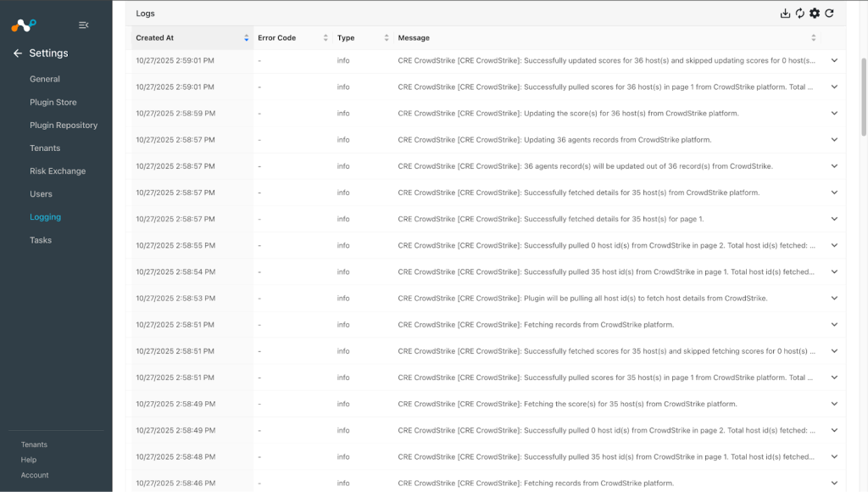Image resolution: width=868 pixels, height=492 pixels.
Task: Expand "36 agents record(s) will be updated" row
Action: point(834,166)
